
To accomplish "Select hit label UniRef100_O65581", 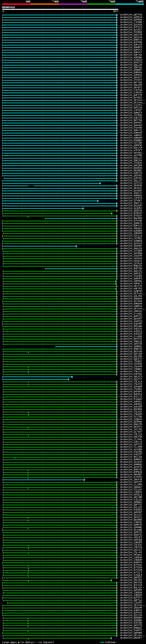I will pos(131,422).
